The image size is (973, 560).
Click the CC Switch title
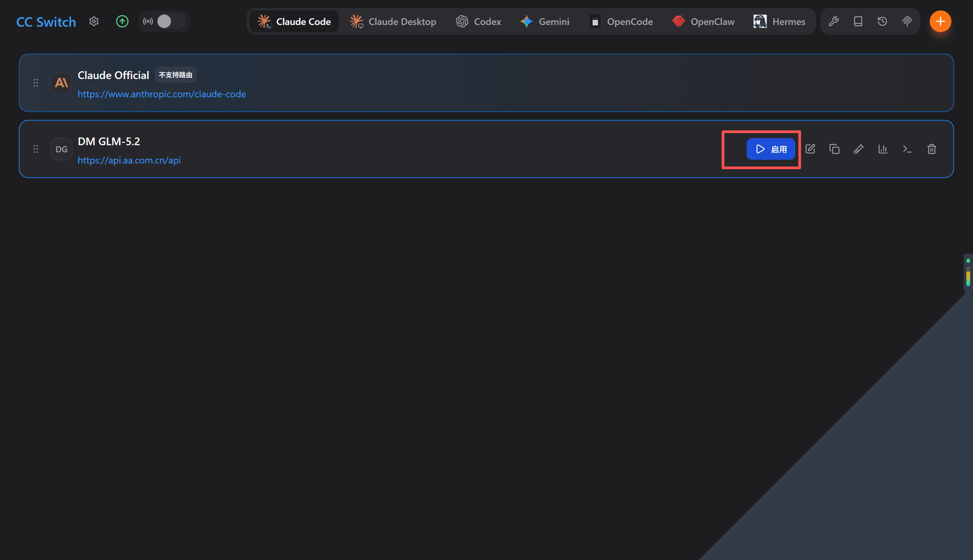pos(46,22)
